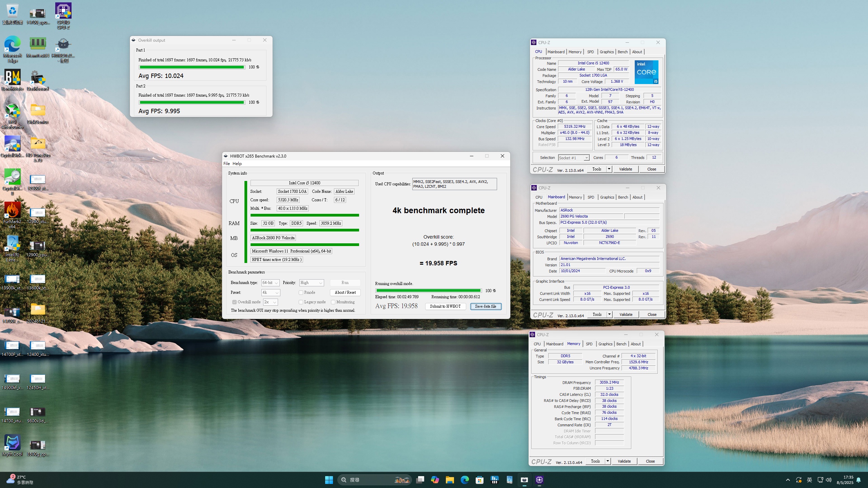Enable the Monitoring checkbox

click(x=333, y=302)
